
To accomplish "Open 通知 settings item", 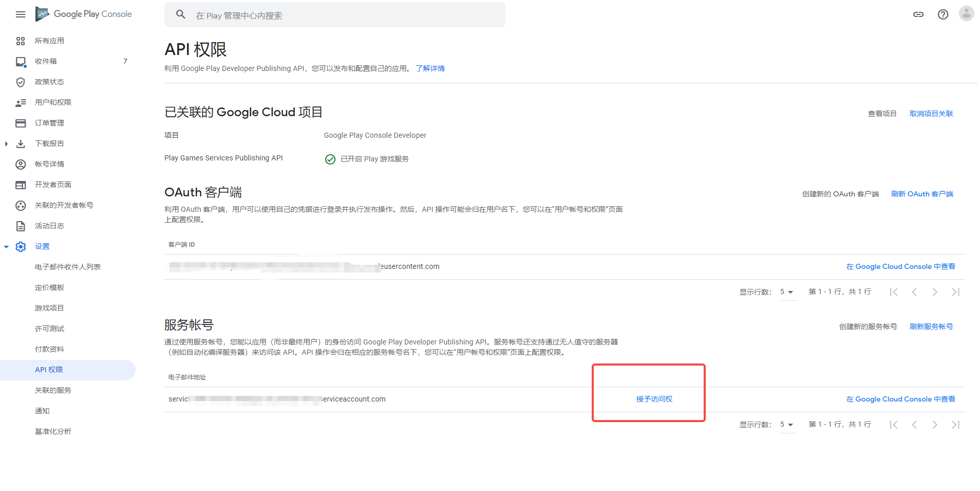I will (42, 411).
